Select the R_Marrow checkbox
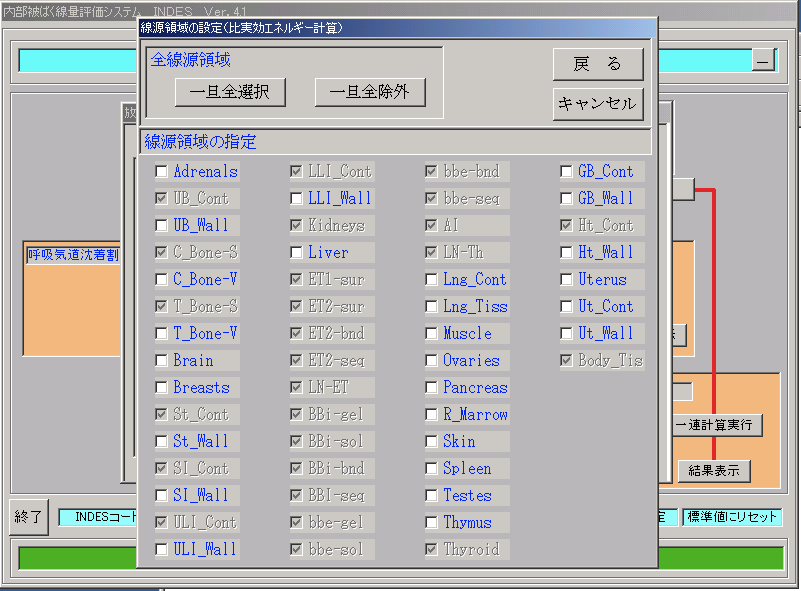The image size is (801, 591). [x=431, y=415]
